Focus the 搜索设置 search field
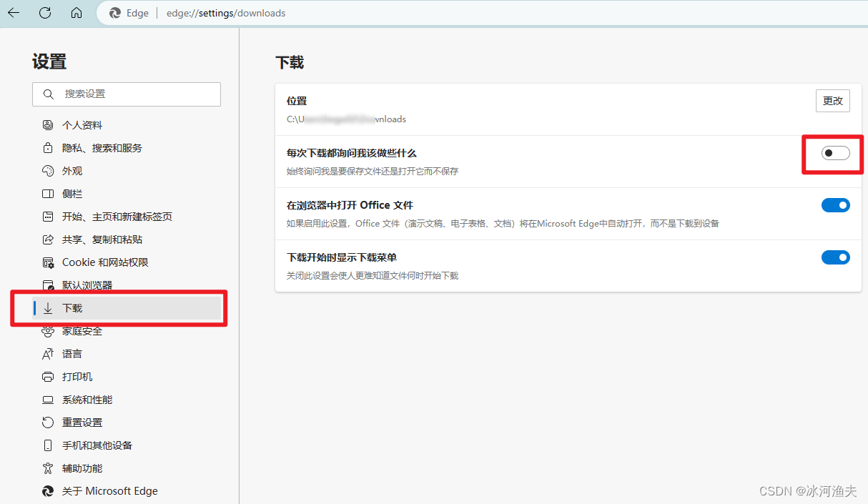This screenshot has height=504, width=868. (x=127, y=94)
